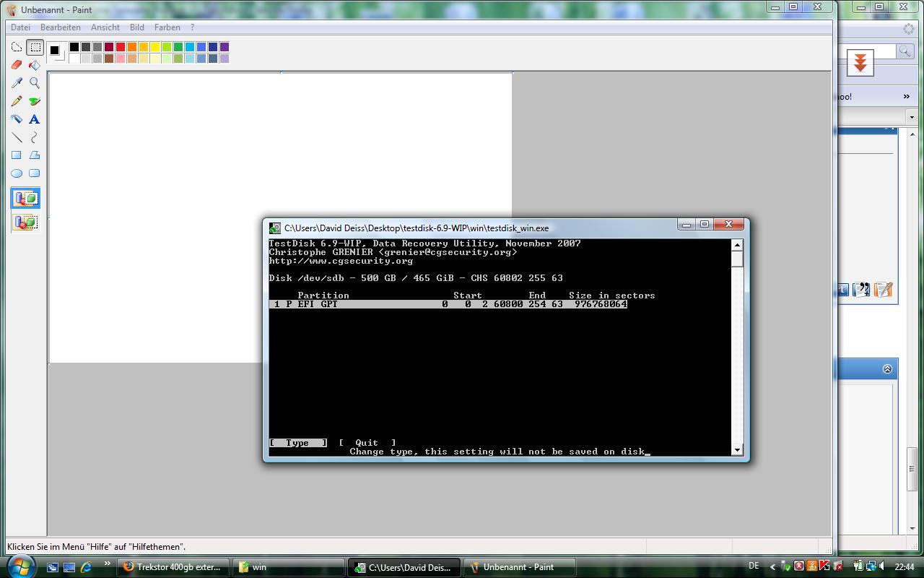Image resolution: width=924 pixels, height=578 pixels.
Task: Enable opaque selection option in Paint toolbox
Action: (26, 198)
